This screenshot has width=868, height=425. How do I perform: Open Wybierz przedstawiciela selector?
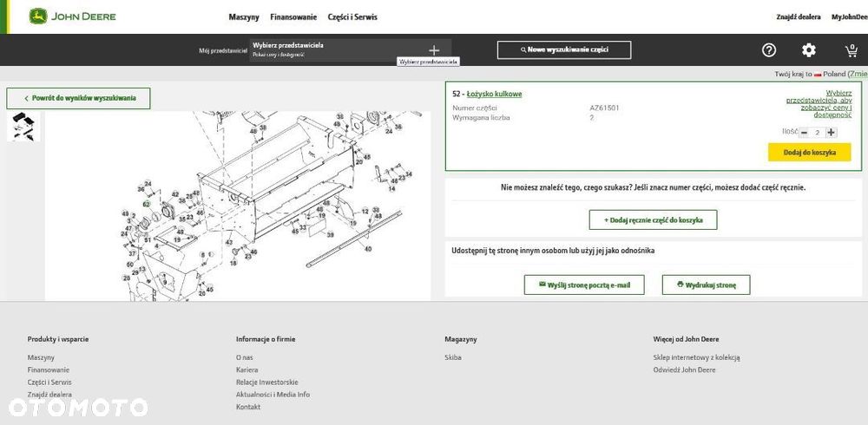pos(351,49)
